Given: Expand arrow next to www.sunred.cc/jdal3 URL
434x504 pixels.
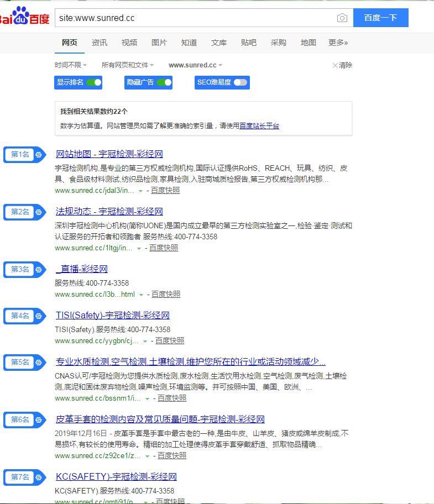Looking at the screenshot, I should pos(140,191).
